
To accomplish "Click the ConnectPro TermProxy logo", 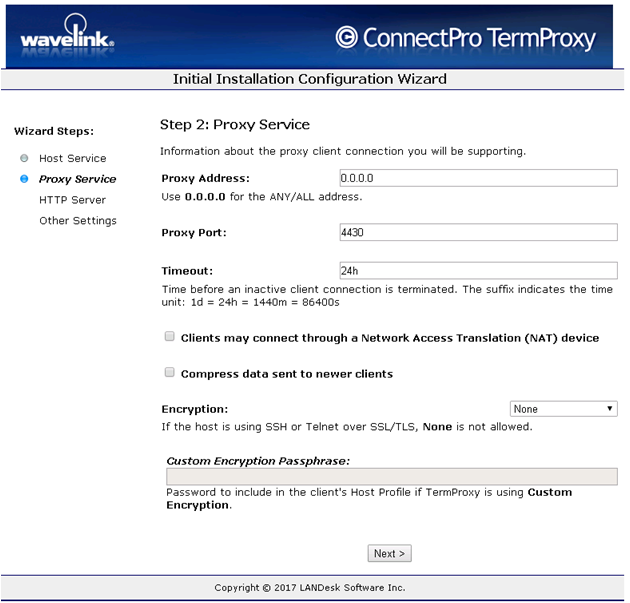I will [466, 38].
